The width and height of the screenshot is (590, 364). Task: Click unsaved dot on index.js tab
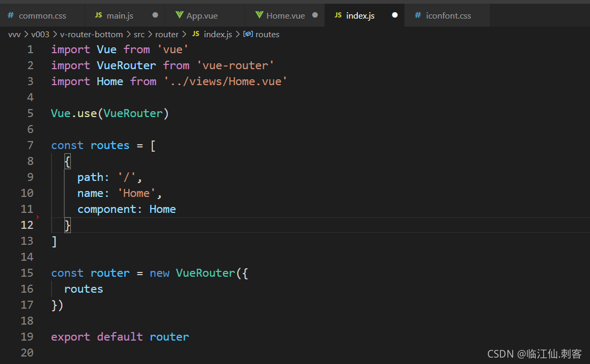(395, 15)
